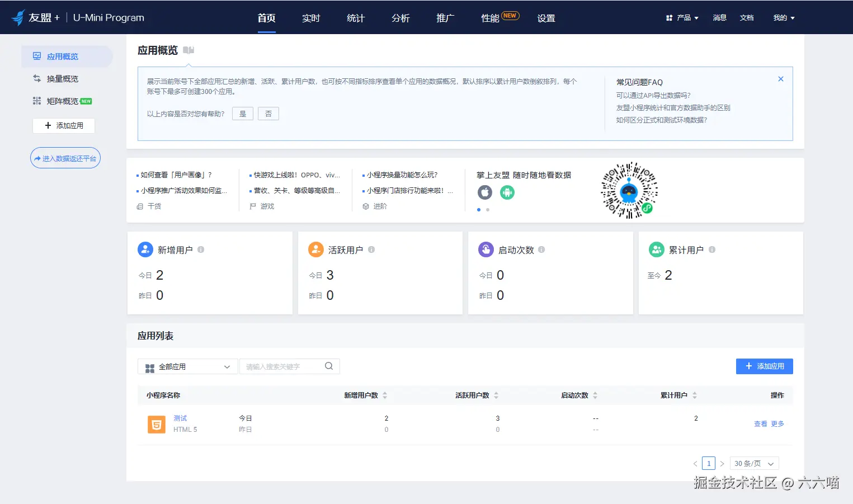Click the Umeng+ logo icon
The width and height of the screenshot is (853, 504).
click(18, 17)
